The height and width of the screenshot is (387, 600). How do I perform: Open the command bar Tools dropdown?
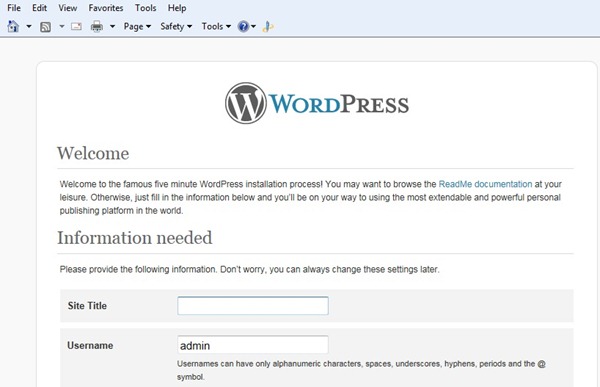[x=216, y=26]
